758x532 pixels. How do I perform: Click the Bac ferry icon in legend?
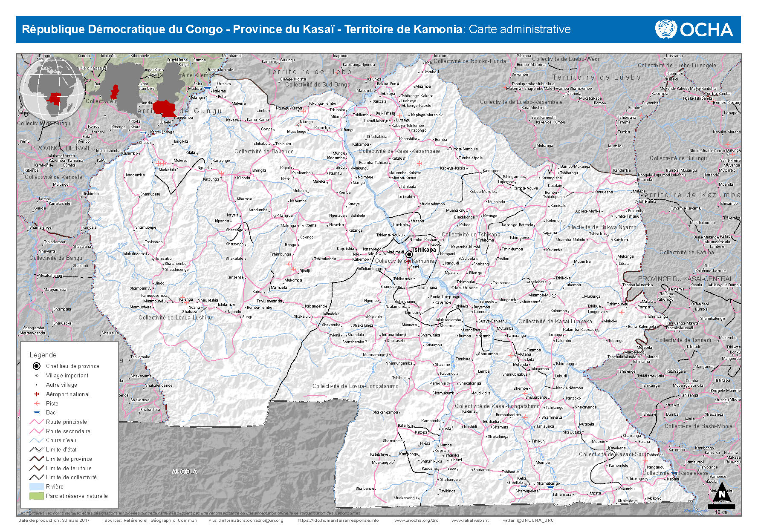click(x=37, y=412)
